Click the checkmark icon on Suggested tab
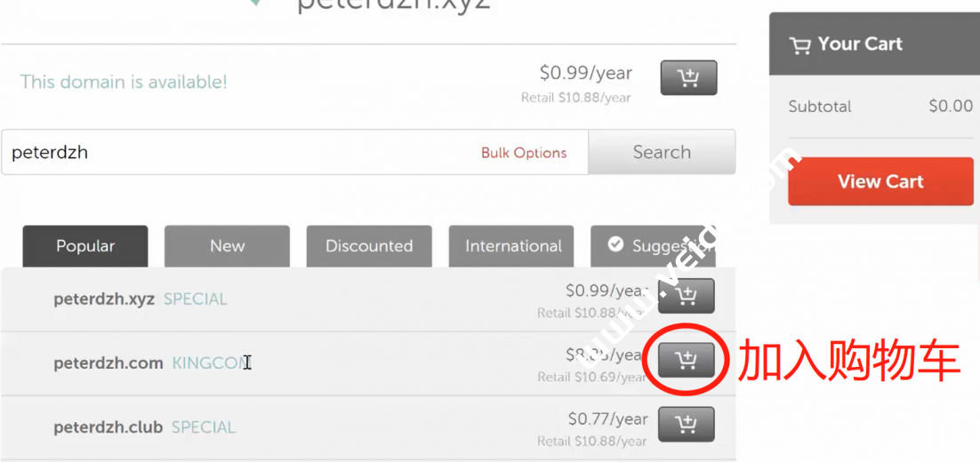 pyautogui.click(x=615, y=244)
